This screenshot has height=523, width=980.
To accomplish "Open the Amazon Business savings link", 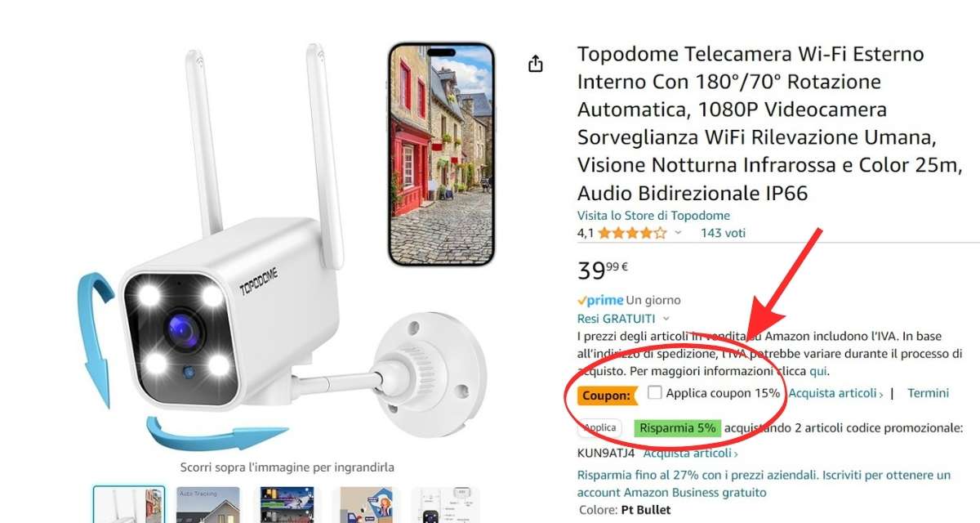I will coord(764,484).
